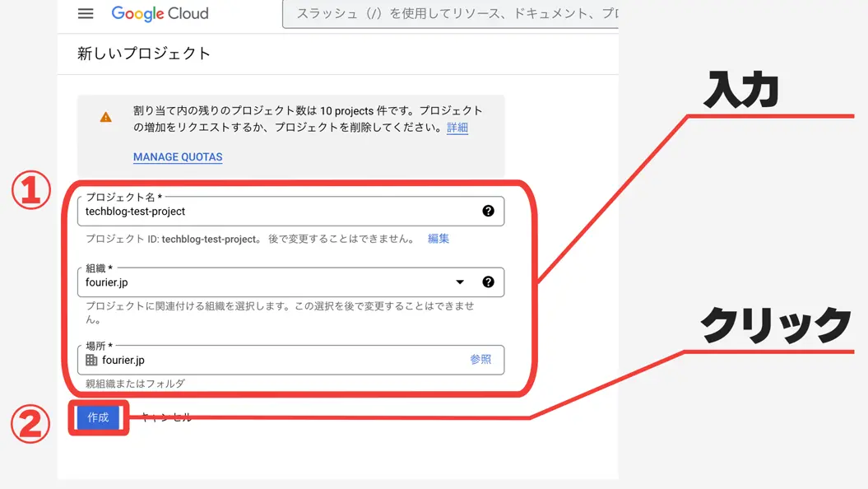This screenshot has height=489, width=868.
Task: Open help icon for organization field
Action: 488,282
